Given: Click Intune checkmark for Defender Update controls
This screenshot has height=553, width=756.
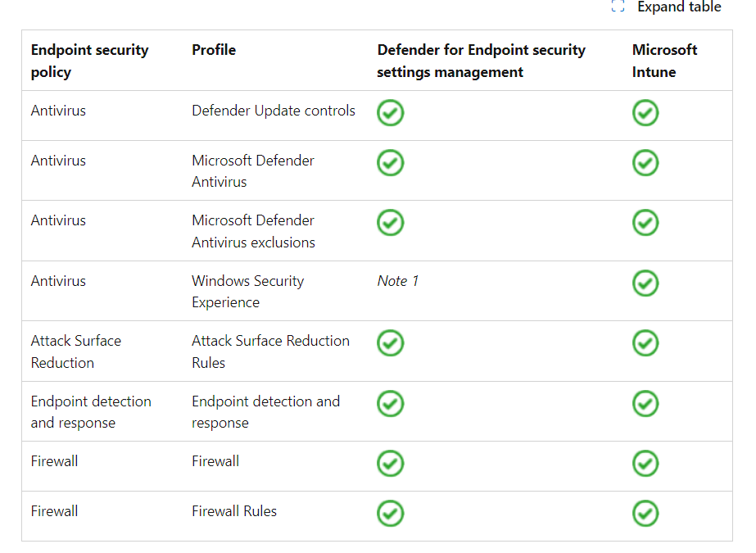Looking at the screenshot, I should [645, 113].
